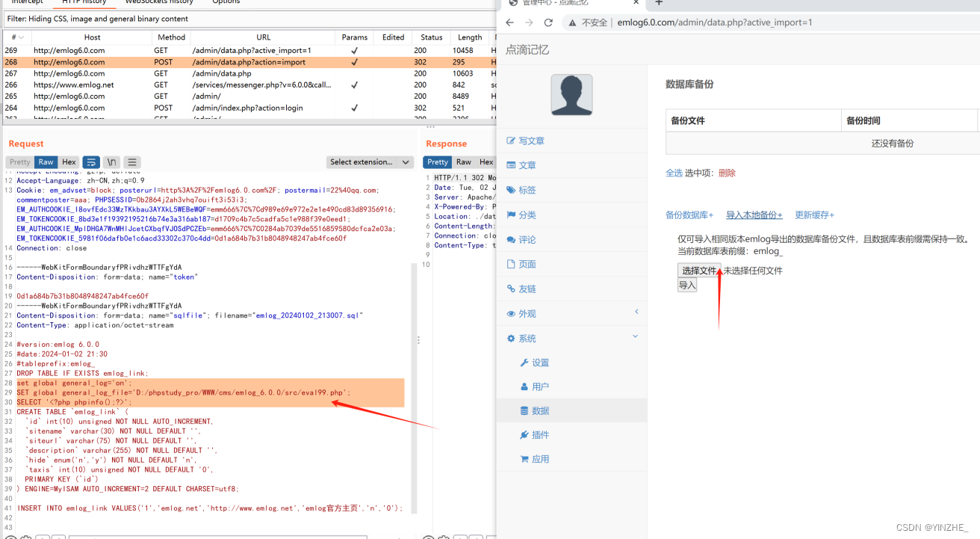This screenshot has height=539, width=980.
Task: Open 页面 pages item in sidebar
Action: tap(521, 264)
